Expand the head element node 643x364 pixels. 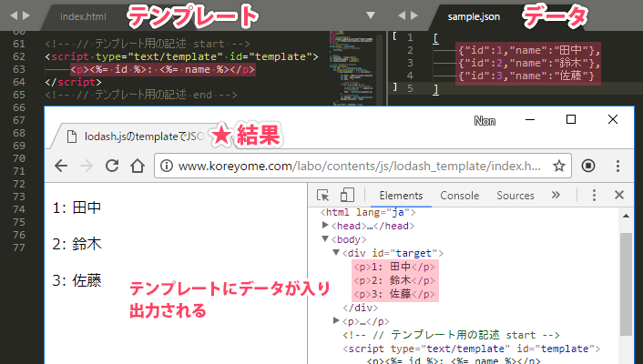point(325,225)
